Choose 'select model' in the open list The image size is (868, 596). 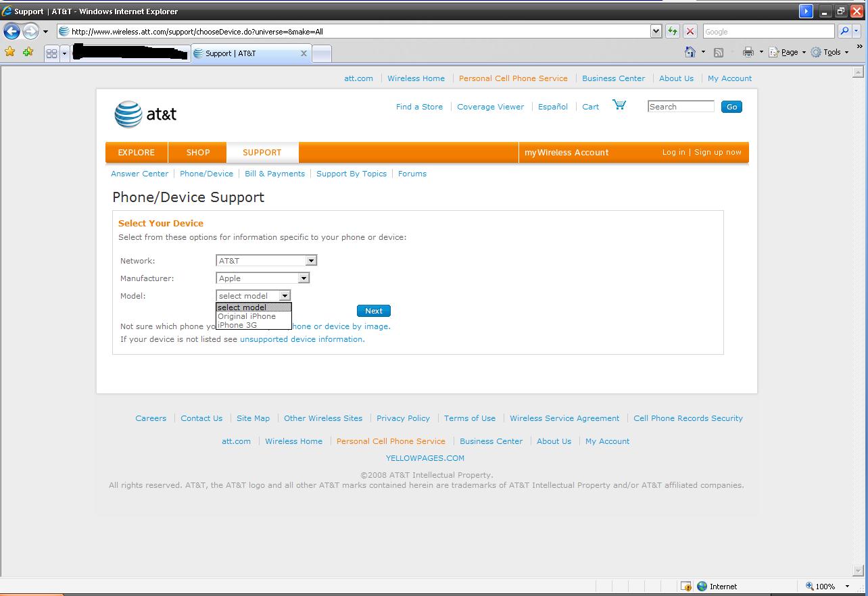click(x=254, y=307)
